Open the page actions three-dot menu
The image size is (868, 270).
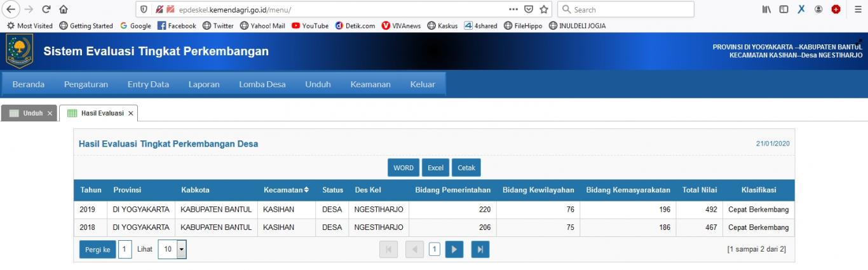514,10
